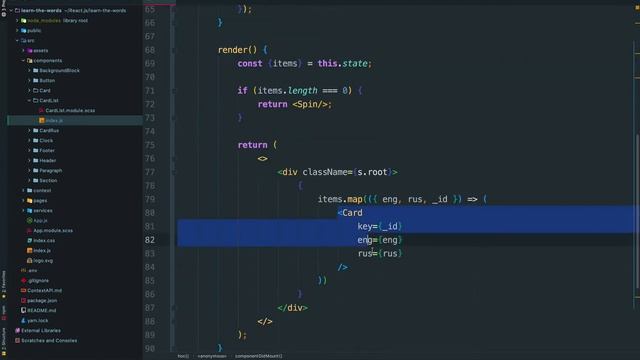Click the editor vertical scrollbar
Viewport: 640px width, 360px height.
[x=637, y=212]
